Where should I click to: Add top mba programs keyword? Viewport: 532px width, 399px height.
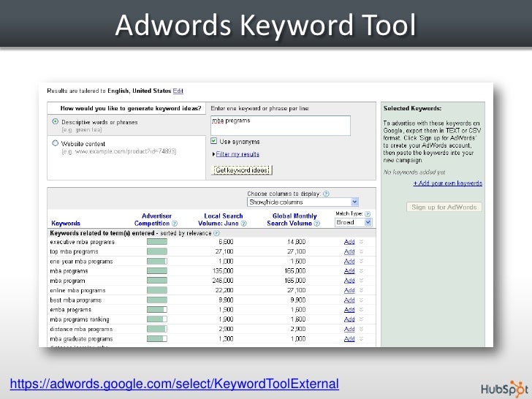click(x=349, y=251)
